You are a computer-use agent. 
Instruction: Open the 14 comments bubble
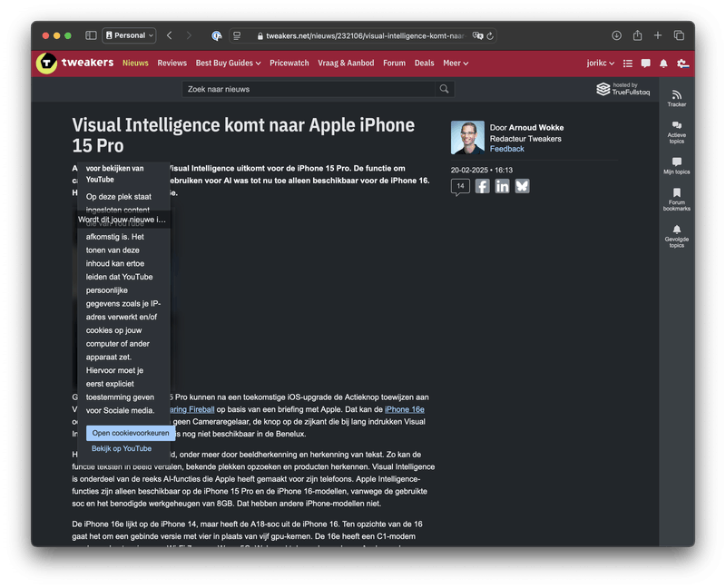tap(460, 186)
